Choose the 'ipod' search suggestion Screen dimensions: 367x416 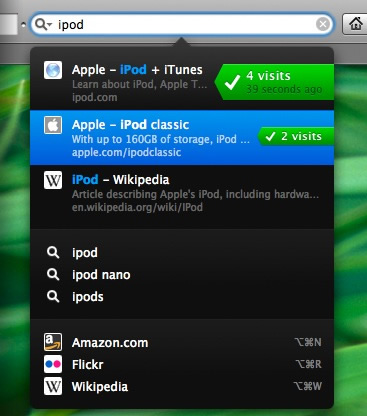coord(182,253)
